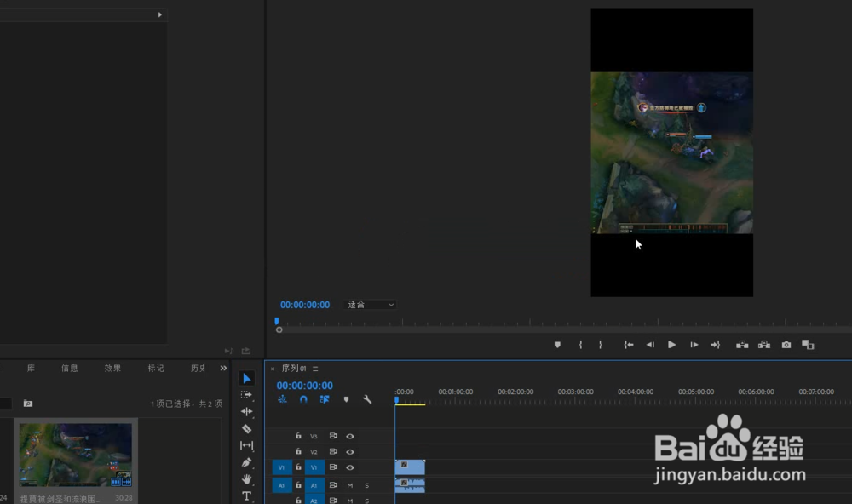This screenshot has width=852, height=504.
Task: Click the Lift button
Action: pos(742,345)
